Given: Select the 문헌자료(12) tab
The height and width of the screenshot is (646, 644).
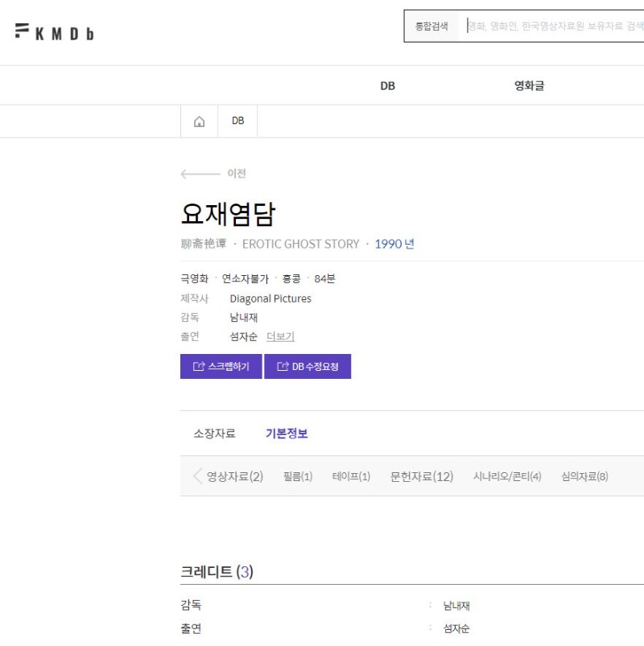Looking at the screenshot, I should [422, 476].
